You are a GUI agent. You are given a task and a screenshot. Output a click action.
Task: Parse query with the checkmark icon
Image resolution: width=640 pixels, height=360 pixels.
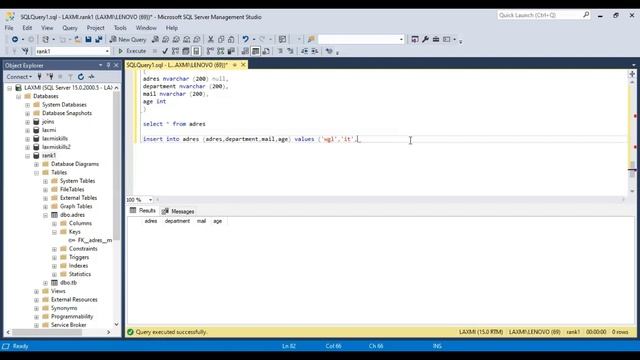[x=165, y=51]
